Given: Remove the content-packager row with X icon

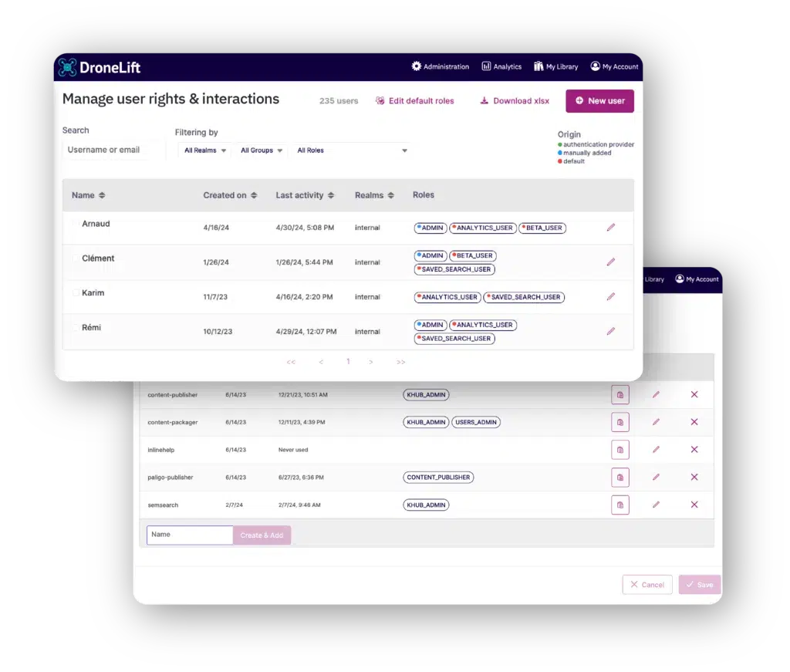Looking at the screenshot, I should (694, 422).
